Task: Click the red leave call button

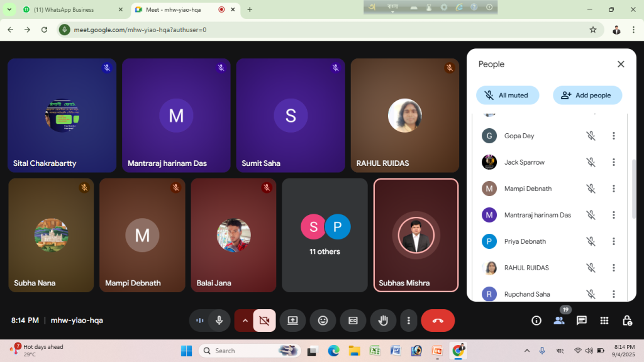Action: [x=438, y=321]
